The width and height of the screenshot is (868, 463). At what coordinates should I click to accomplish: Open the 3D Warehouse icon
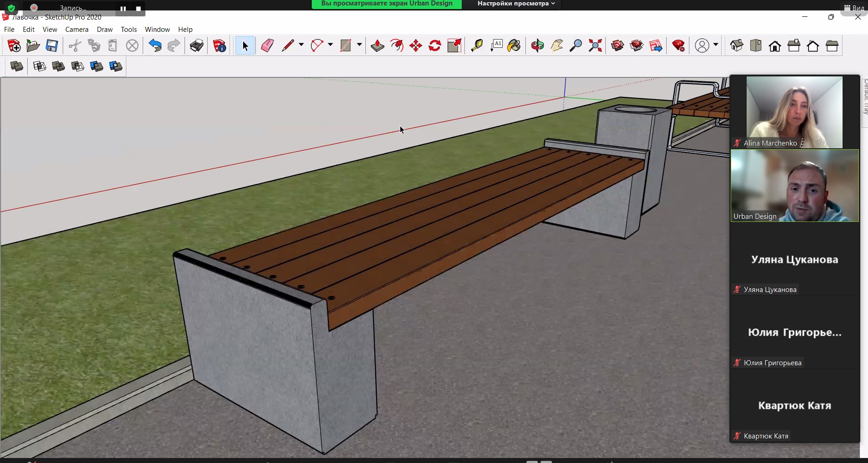(618, 45)
